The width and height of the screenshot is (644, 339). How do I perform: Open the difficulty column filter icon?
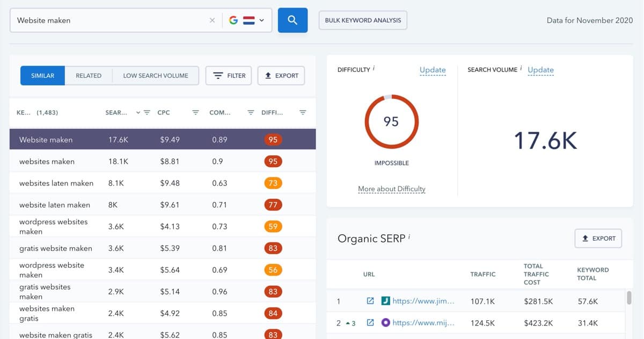pos(303,113)
